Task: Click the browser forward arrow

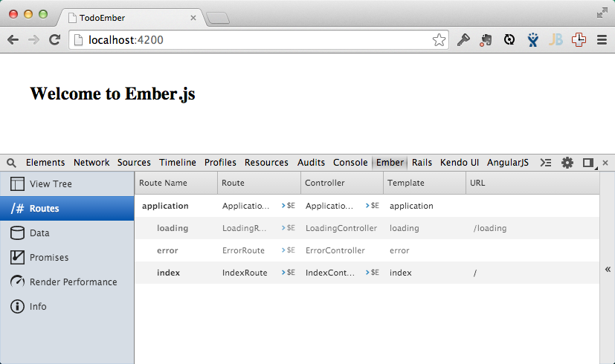Action: (33, 39)
